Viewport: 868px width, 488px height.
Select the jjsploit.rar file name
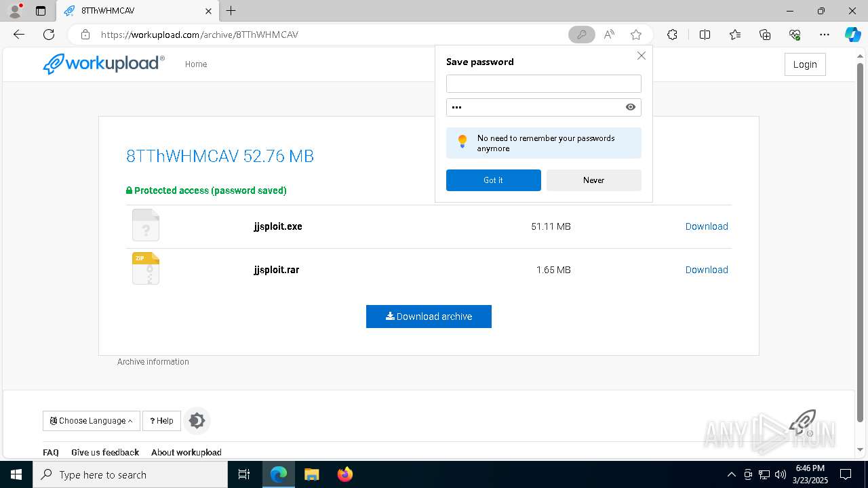tap(277, 270)
